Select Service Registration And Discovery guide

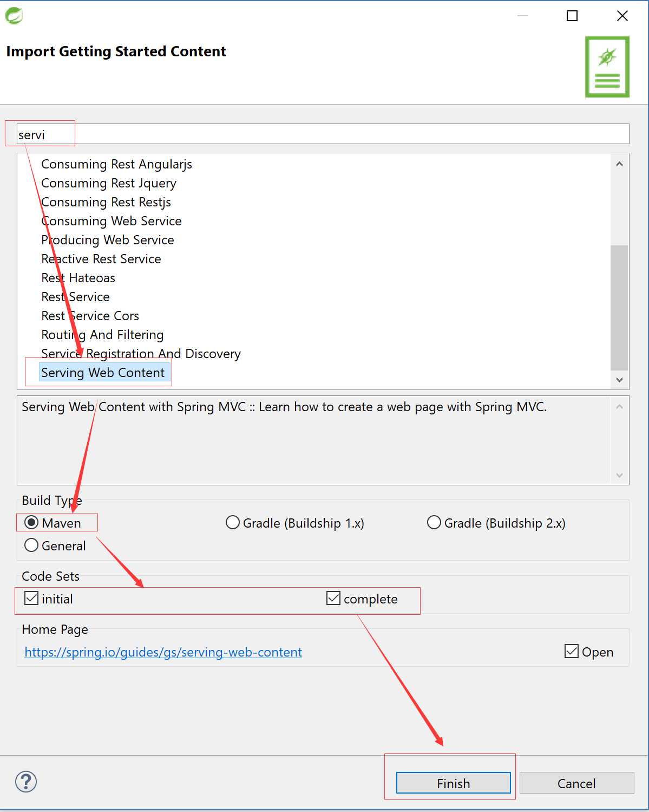point(141,354)
